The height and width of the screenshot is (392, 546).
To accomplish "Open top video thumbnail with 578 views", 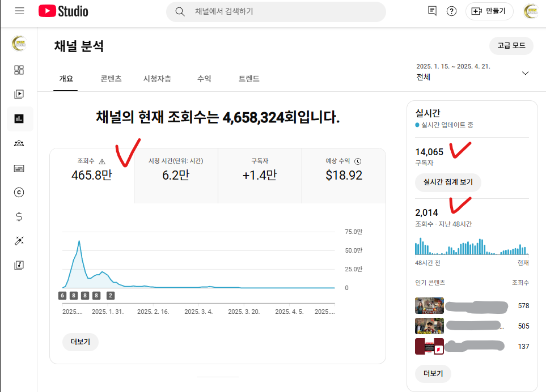I will pos(429,306).
